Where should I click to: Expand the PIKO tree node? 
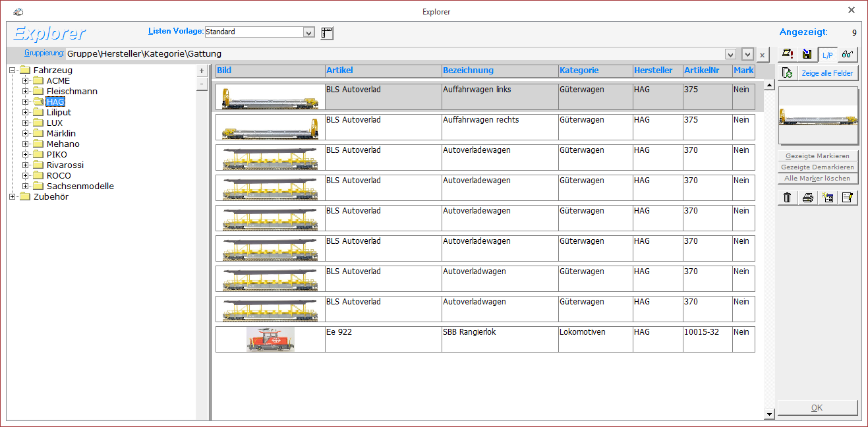(x=26, y=154)
